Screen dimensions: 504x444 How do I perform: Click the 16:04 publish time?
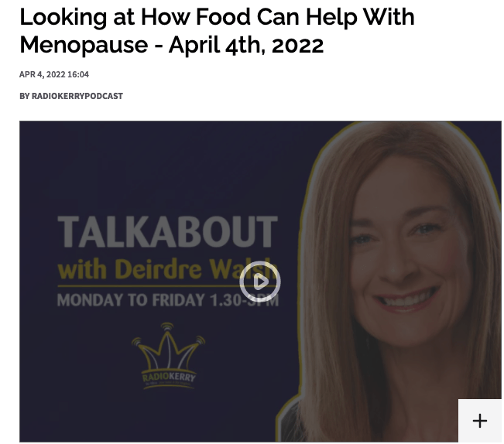pos(78,74)
